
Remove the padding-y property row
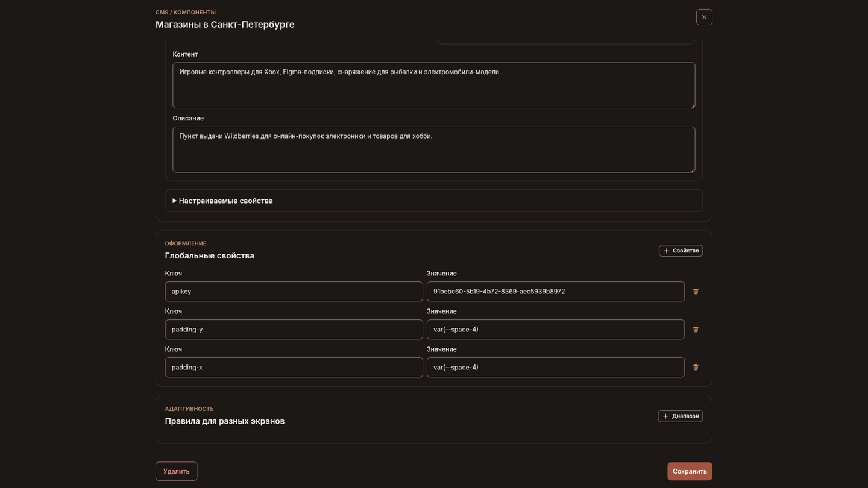pos(696,330)
